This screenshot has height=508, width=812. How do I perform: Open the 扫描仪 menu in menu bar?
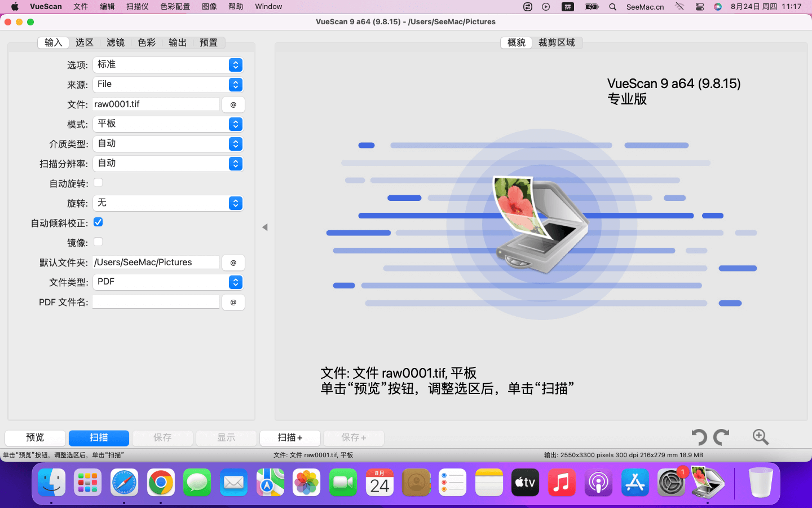tap(137, 7)
